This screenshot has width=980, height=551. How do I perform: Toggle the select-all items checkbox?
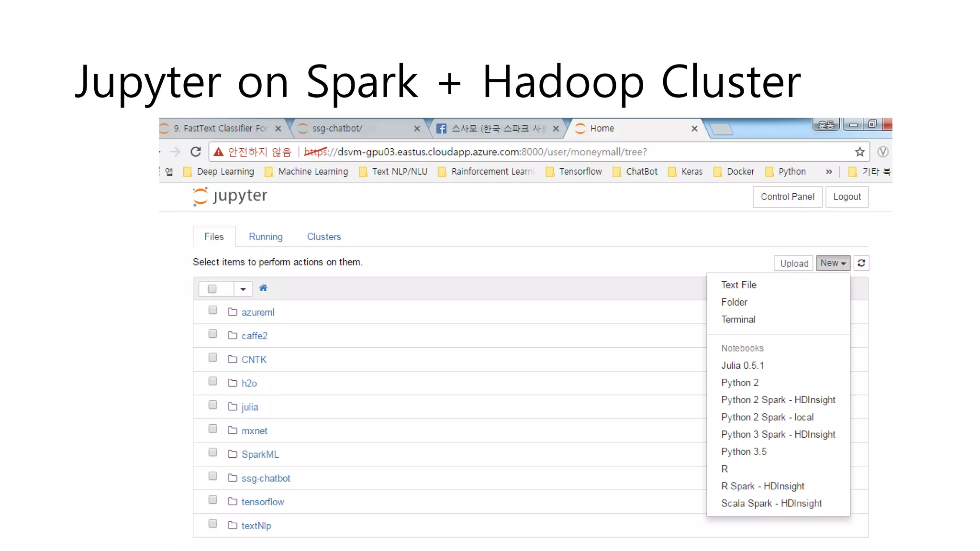[x=212, y=289]
